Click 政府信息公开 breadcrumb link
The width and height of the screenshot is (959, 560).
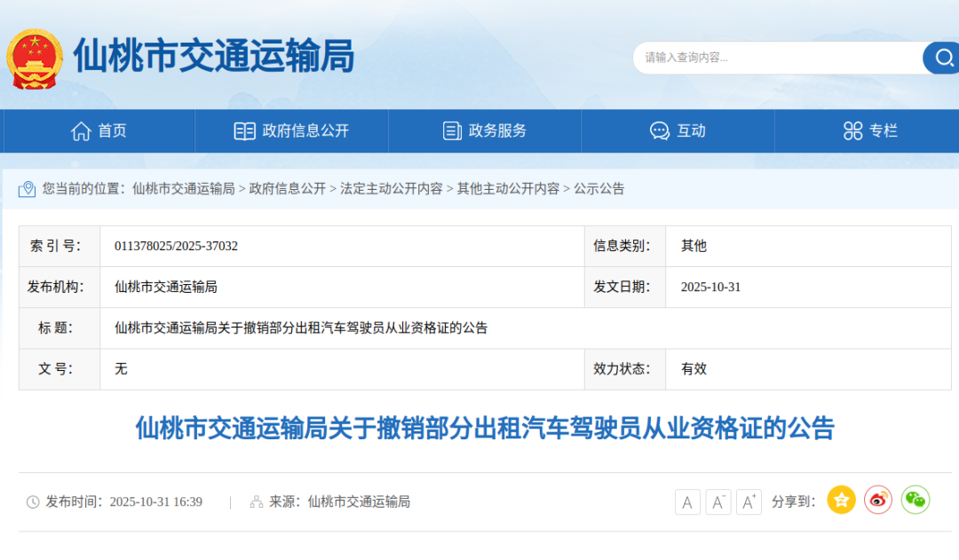[x=288, y=189]
